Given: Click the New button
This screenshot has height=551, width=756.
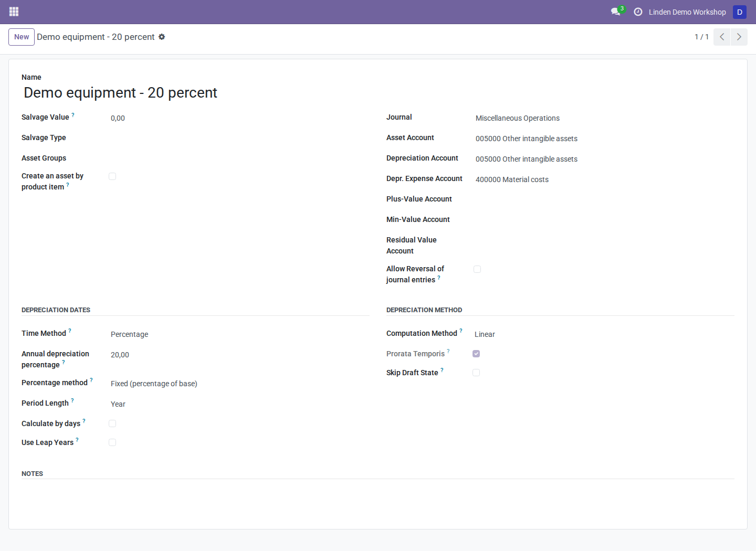Looking at the screenshot, I should pos(22,37).
